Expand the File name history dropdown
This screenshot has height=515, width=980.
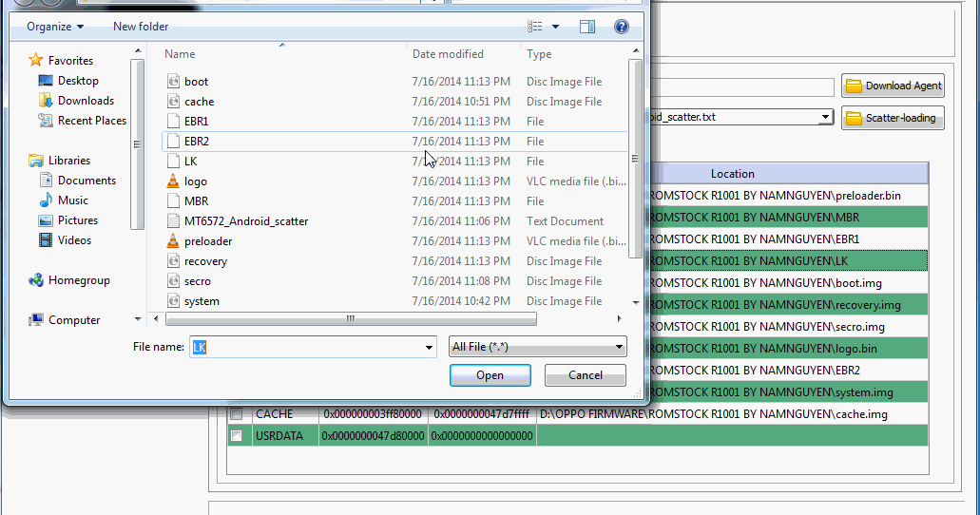coord(429,347)
